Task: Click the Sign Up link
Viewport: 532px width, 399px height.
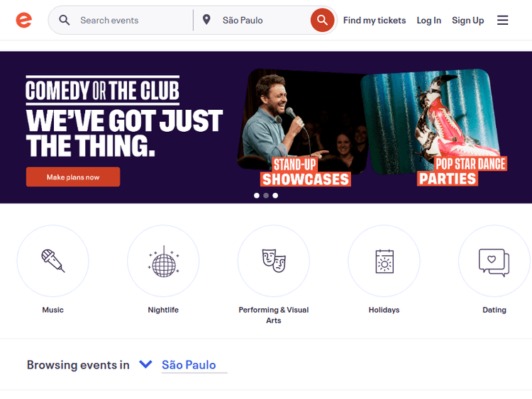Action: pos(468,21)
